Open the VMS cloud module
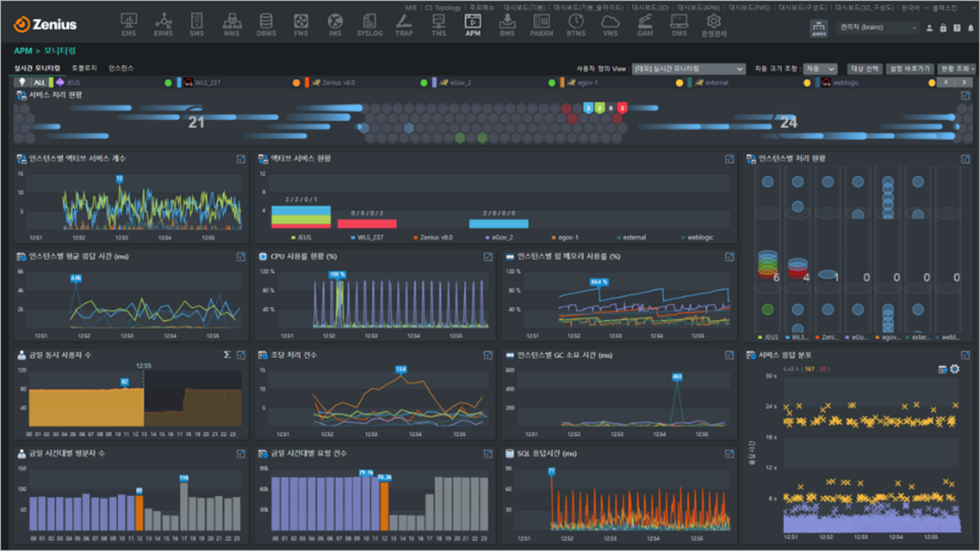The height and width of the screenshot is (551, 980). 610,25
